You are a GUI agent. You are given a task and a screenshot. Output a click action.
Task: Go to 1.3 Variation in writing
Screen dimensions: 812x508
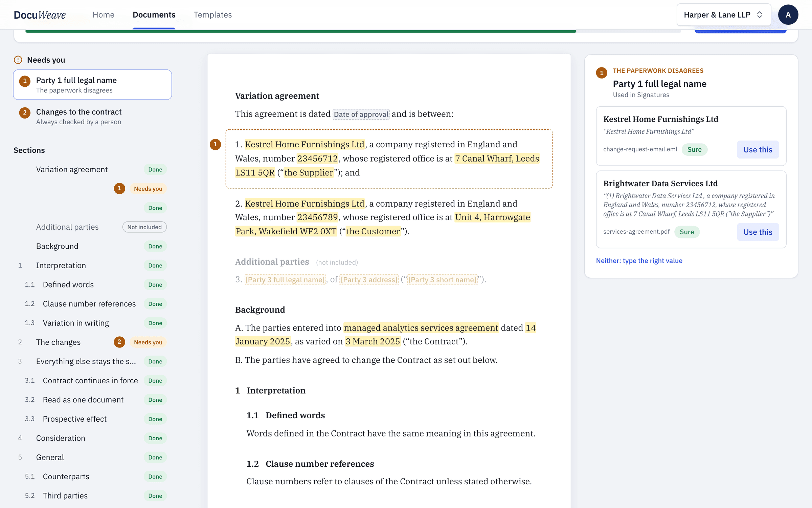(x=92, y=323)
